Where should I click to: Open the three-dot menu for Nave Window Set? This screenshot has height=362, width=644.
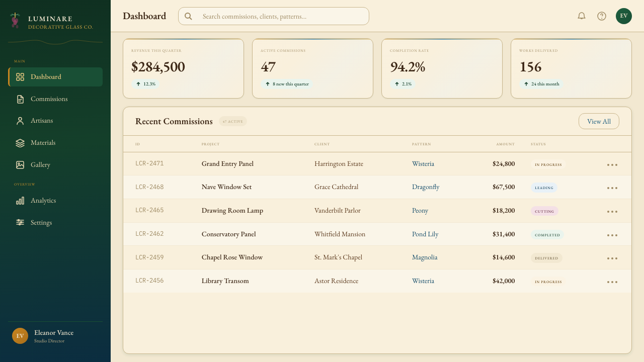pos(612,188)
